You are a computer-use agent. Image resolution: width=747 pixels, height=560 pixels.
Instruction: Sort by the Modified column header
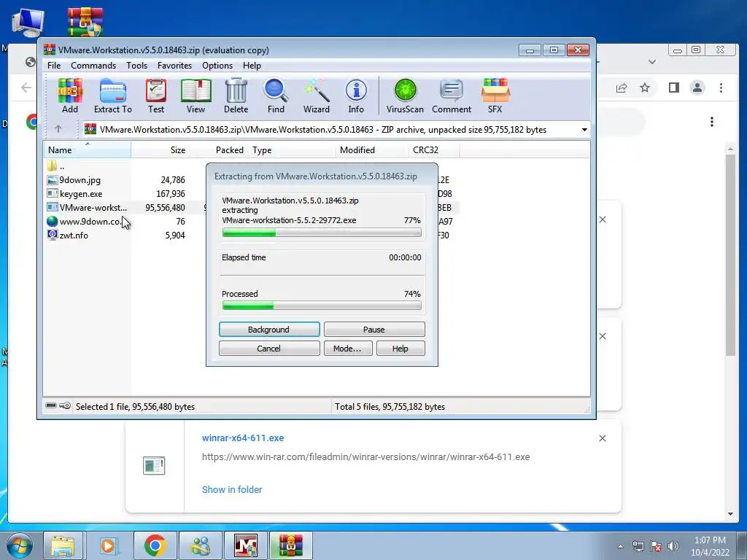(371, 150)
